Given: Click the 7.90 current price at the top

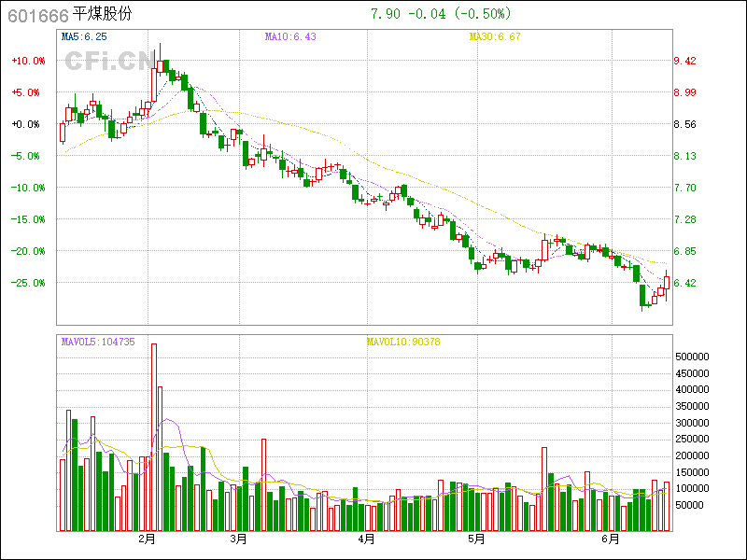Looking at the screenshot, I should pyautogui.click(x=385, y=14).
